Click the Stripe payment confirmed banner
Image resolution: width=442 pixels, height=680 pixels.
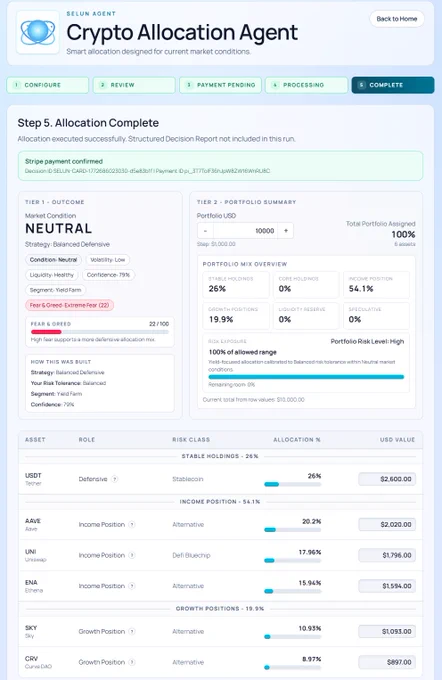coord(220,166)
